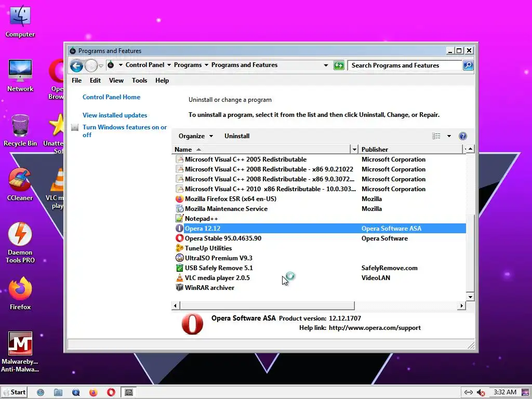
Task: Click the Mozilla Firefox ESR list icon
Action: (x=179, y=199)
